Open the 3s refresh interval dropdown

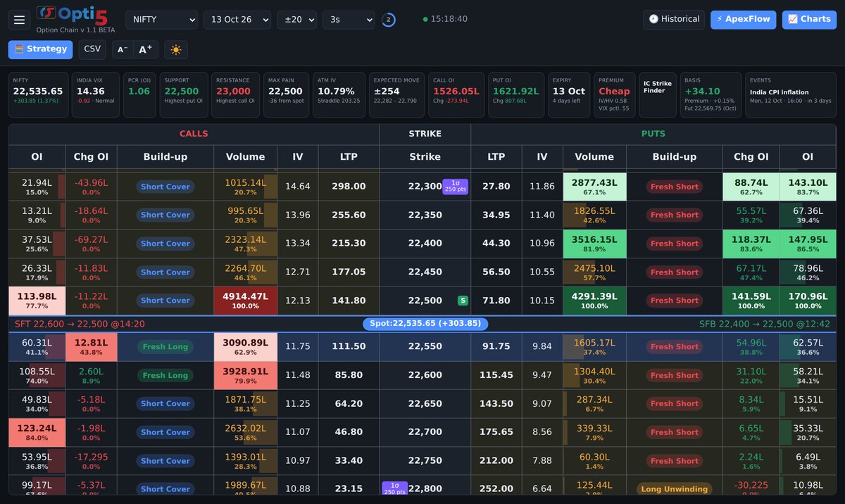(x=349, y=20)
